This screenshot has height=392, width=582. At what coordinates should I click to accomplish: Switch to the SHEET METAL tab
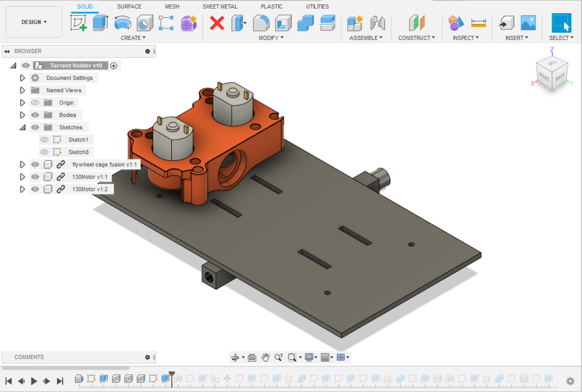pos(220,7)
